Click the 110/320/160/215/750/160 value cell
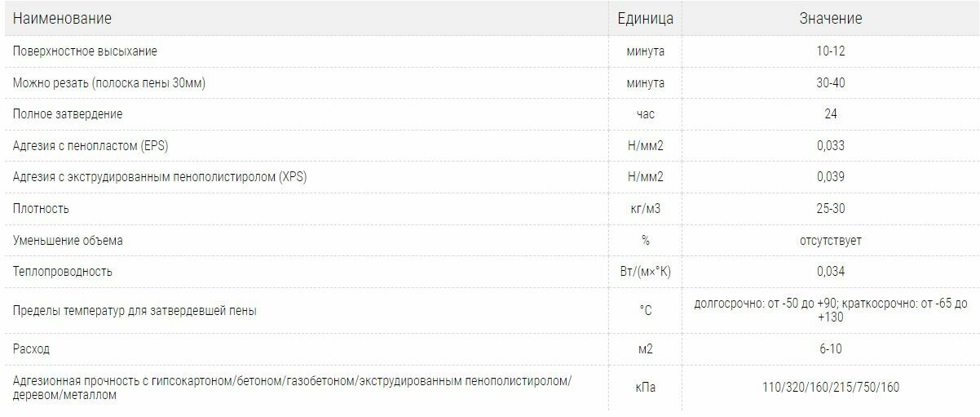The image size is (980, 417). pos(830,387)
